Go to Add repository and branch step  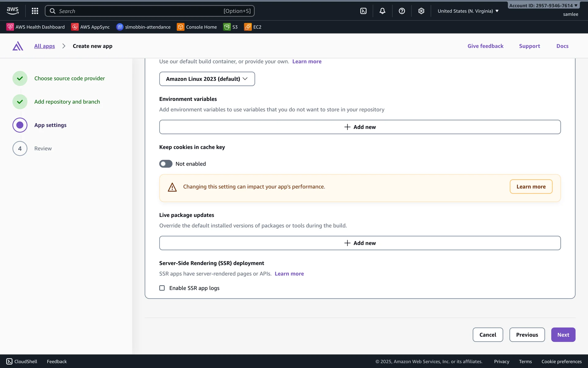click(67, 102)
